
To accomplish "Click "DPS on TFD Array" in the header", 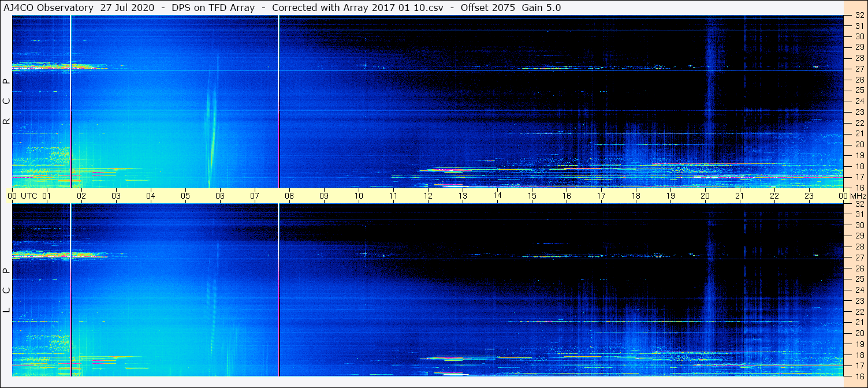I will click(213, 8).
